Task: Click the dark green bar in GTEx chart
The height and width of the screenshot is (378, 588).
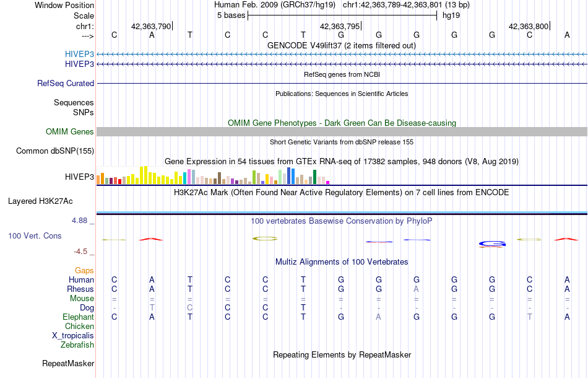Action: (315, 177)
